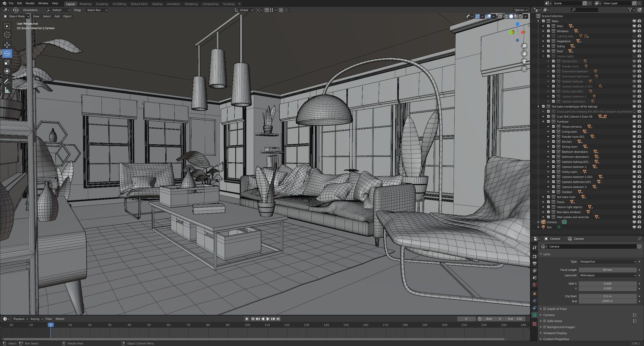
Task: Select the Move tool in the toolbar
Action: 7,45
